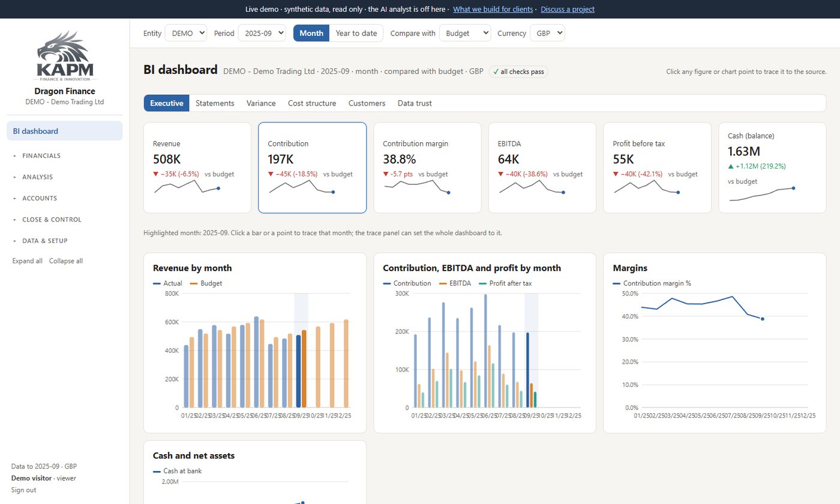The width and height of the screenshot is (840, 504).
Task: Open the Currency dropdown
Action: 547,33
